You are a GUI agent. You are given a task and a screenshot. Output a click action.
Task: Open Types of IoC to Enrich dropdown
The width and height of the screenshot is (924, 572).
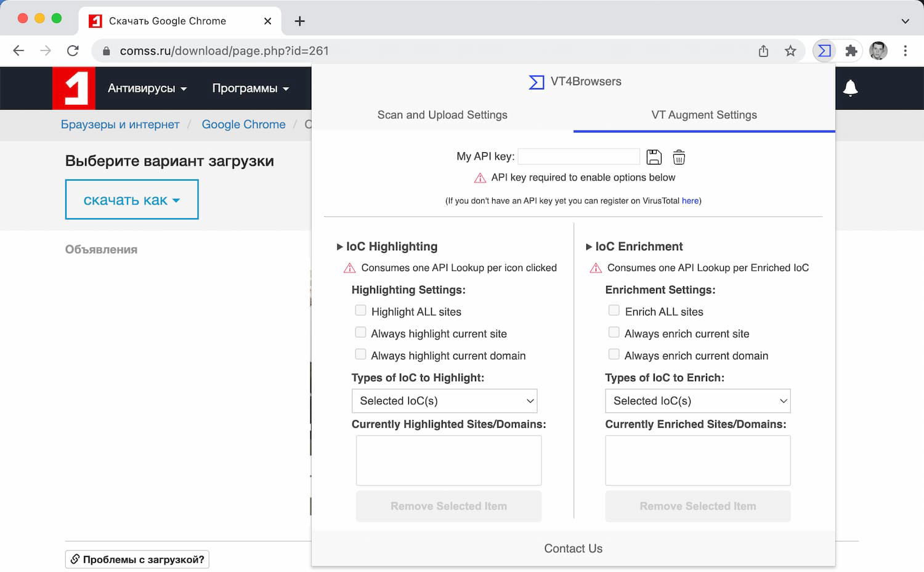tap(697, 401)
